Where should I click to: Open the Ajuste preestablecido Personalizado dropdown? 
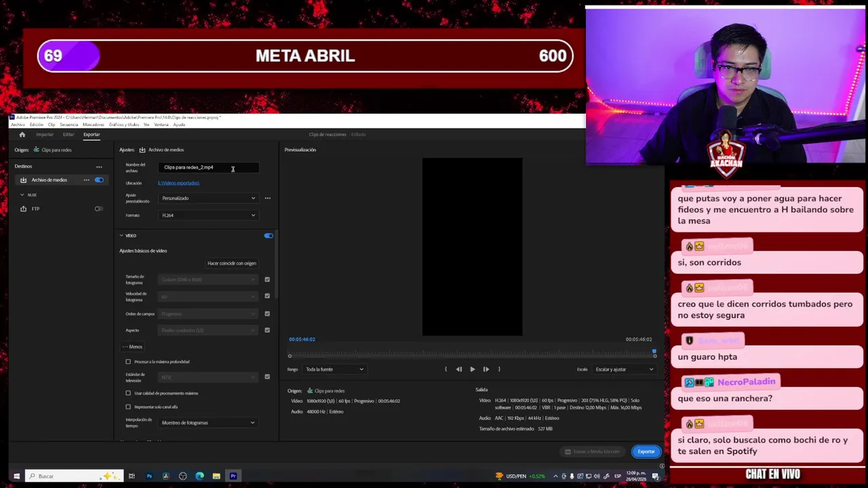tap(208, 198)
